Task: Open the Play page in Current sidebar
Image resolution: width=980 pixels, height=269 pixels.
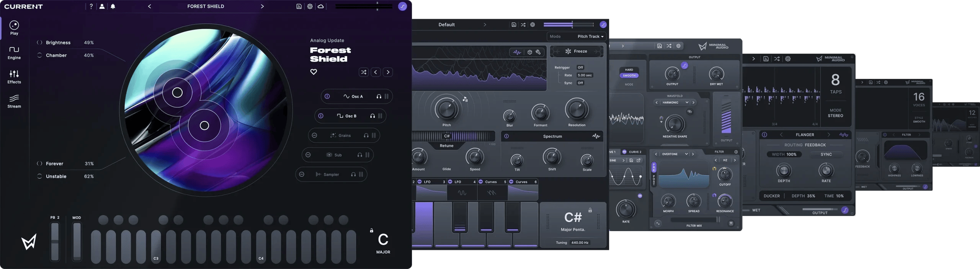Action: click(x=14, y=28)
